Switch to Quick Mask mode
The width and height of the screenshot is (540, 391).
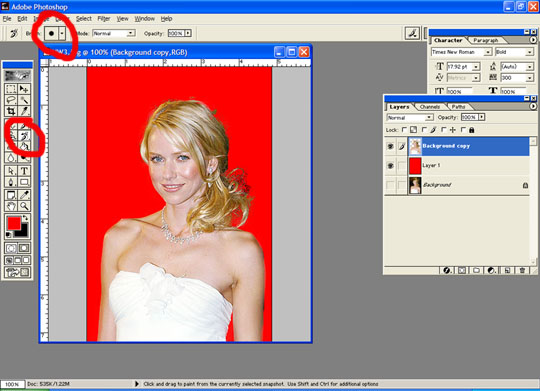pyautogui.click(x=24, y=248)
